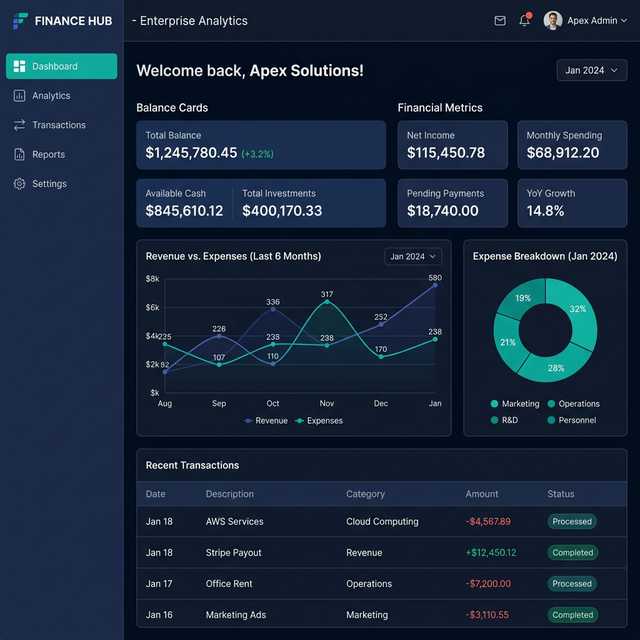Click the Completed badge for Stripe Payout
Screen dimensions: 640x640
tap(573, 552)
